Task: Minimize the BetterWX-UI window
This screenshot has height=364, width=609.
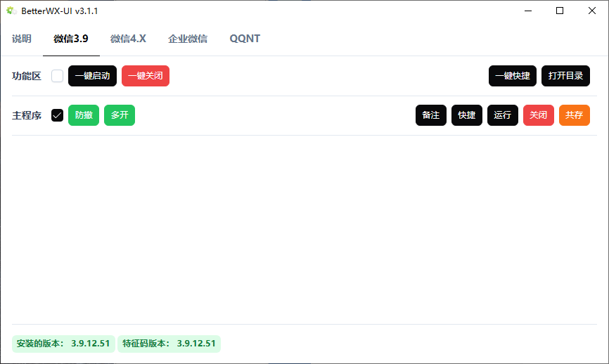Action: click(528, 11)
